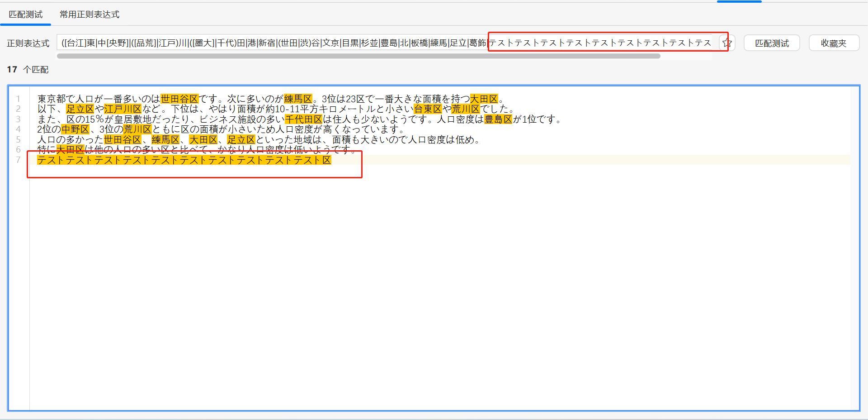Viewport: 868px width, 420px height.
Task: Open the 收藏夹 favorites panel
Action: tap(834, 43)
